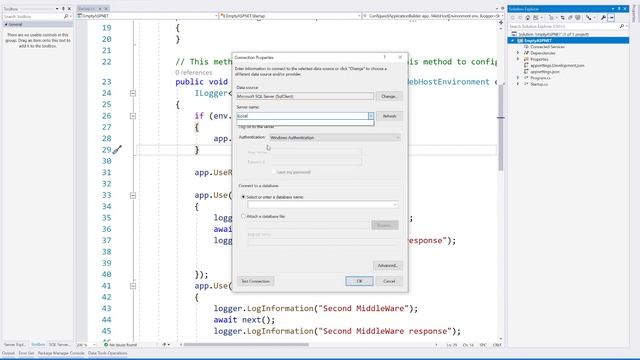Screen dimensions: 640x360
Task: Click the Change... data source button
Action: 389,96
